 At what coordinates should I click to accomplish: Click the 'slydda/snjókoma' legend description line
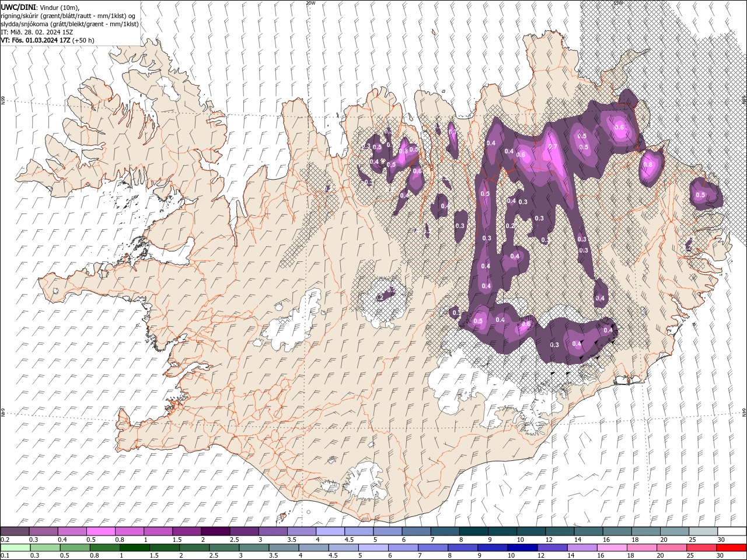69,24
